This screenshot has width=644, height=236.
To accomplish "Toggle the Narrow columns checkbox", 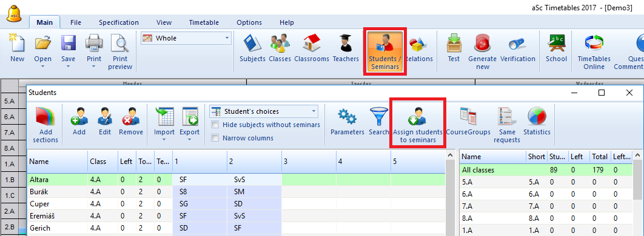I will [x=215, y=138].
